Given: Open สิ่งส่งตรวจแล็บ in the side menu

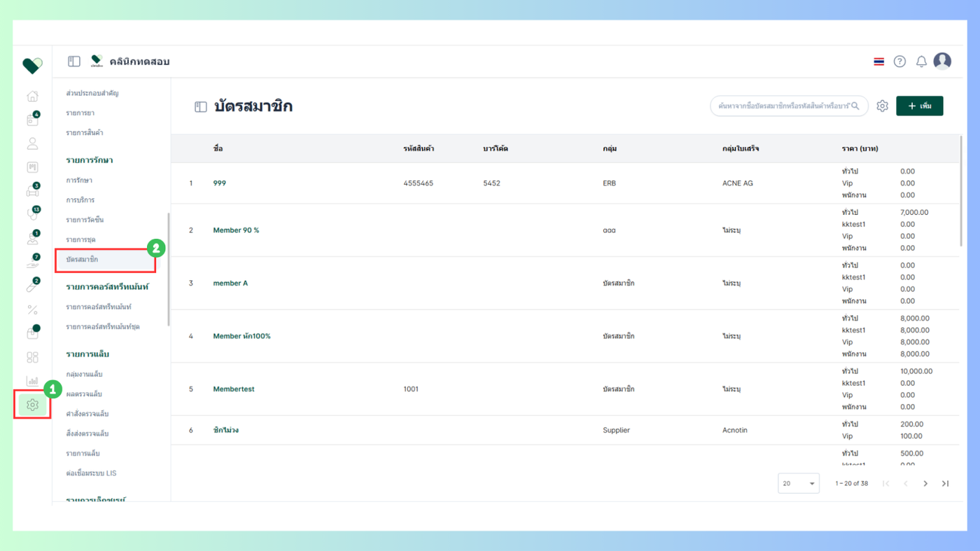Looking at the screenshot, I should (87, 433).
